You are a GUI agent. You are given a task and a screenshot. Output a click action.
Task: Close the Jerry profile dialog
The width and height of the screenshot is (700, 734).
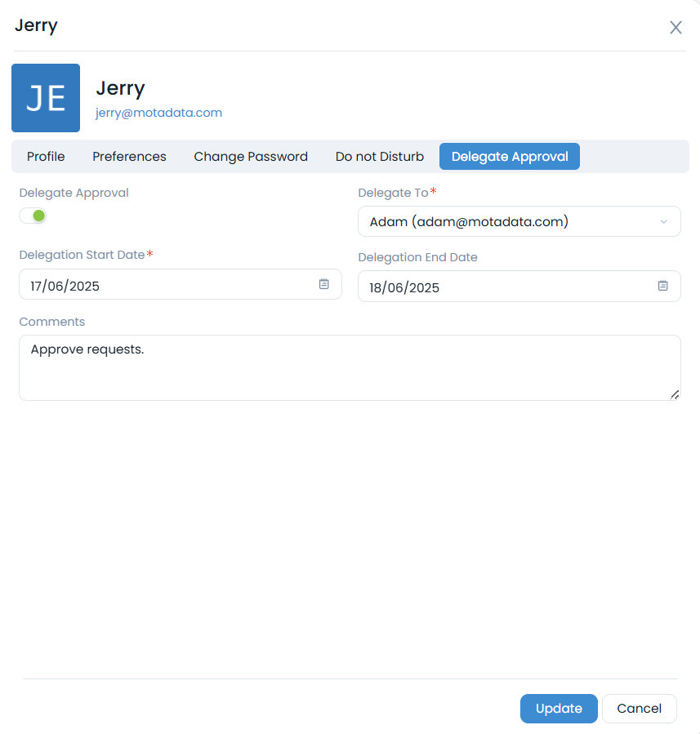[x=675, y=28]
